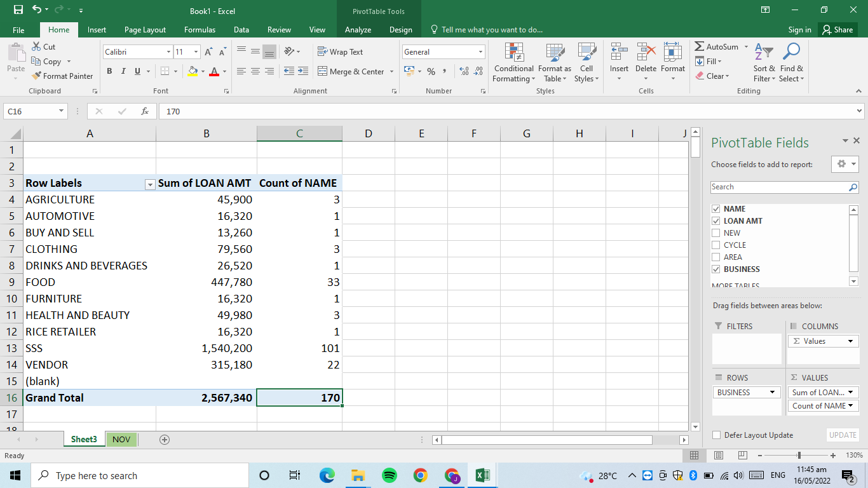868x488 pixels.
Task: Open BUSINESS field dropdown in Rows area
Action: click(x=772, y=393)
